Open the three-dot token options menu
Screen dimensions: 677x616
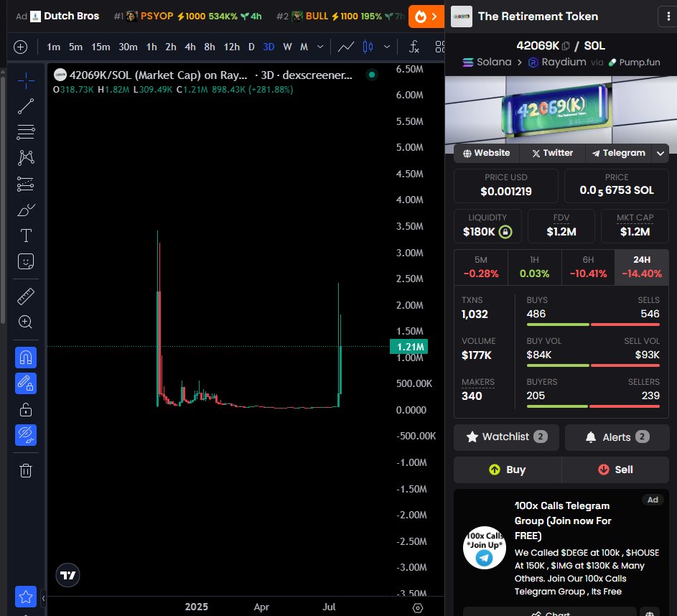click(668, 17)
